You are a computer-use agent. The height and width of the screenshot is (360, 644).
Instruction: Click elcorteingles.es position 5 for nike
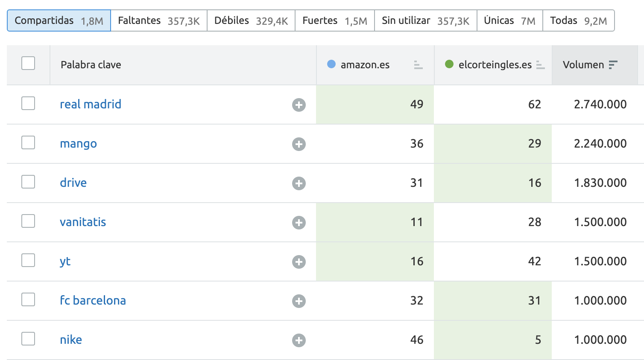click(538, 340)
